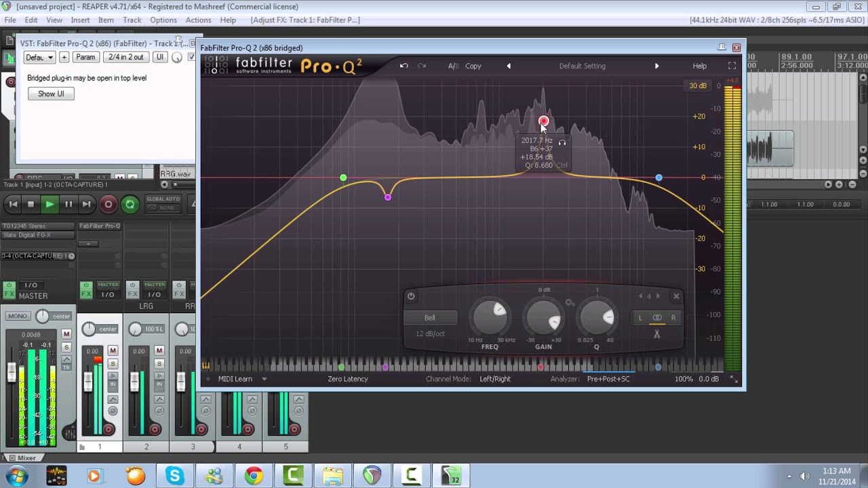
Task: Open the 12 dB/oct slope selector
Action: coord(430,333)
